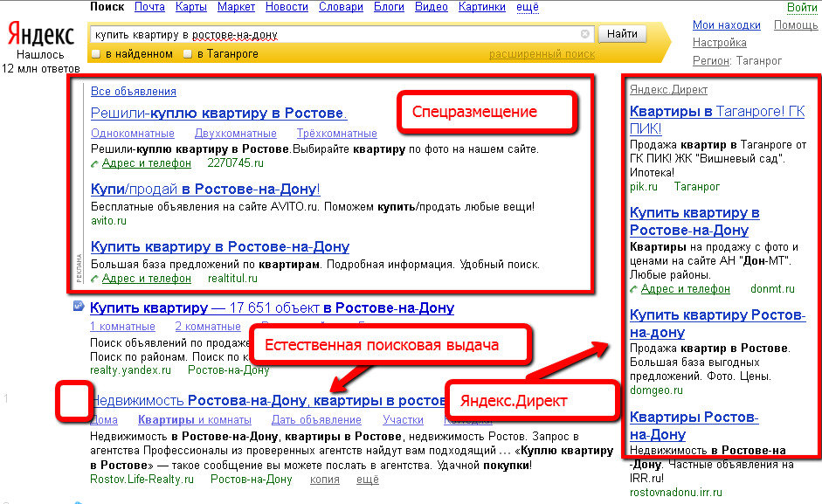The width and height of the screenshot is (822, 504).
Task: Open «расширенный поиск» link
Action: click(542, 54)
